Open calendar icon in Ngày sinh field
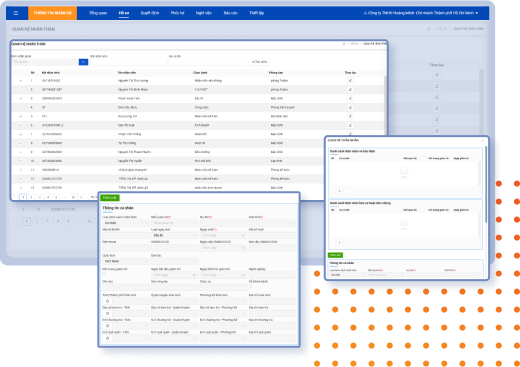 click(243, 235)
